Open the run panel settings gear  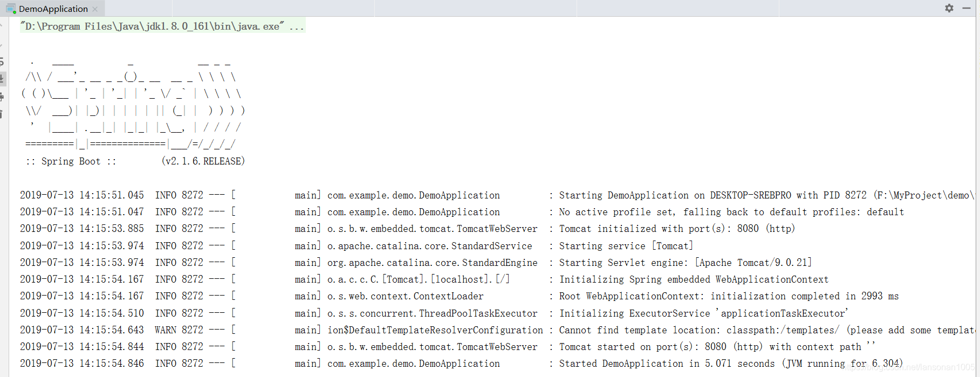[x=949, y=8]
